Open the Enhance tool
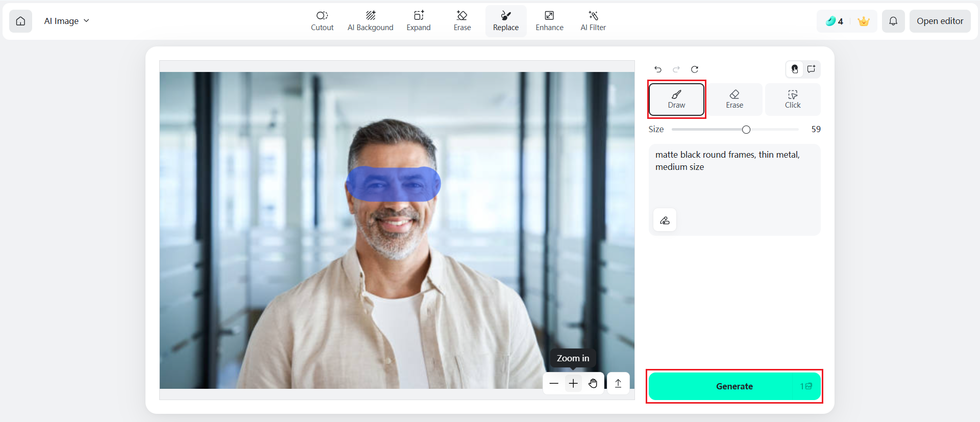Screen dimensions: 980x422 (x=549, y=21)
